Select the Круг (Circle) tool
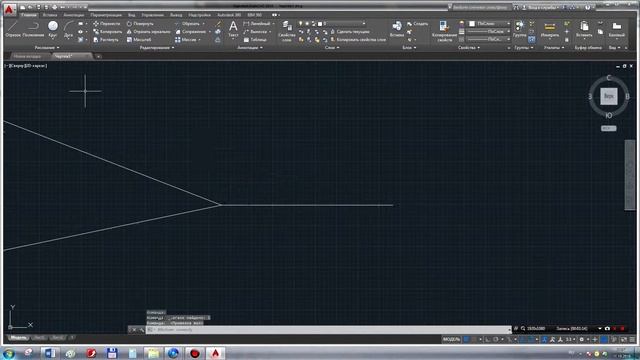The image size is (640, 360). point(53,29)
